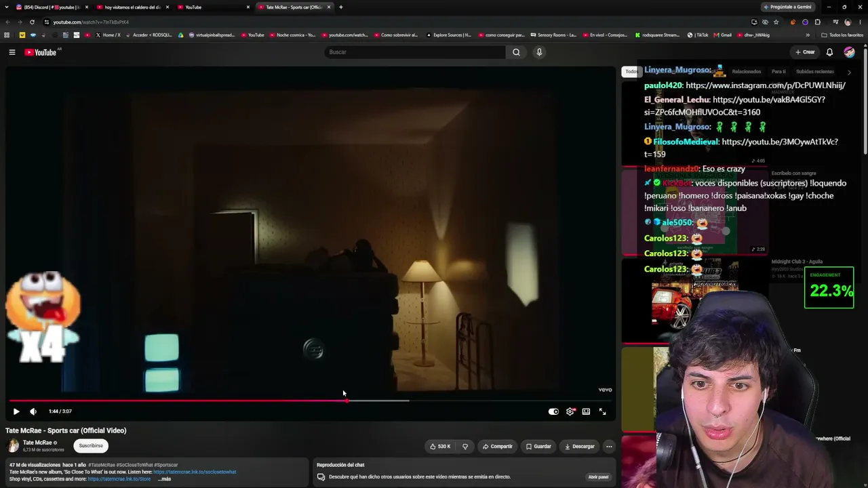
Task: Switch to the Discord browser tab
Action: [51, 7]
